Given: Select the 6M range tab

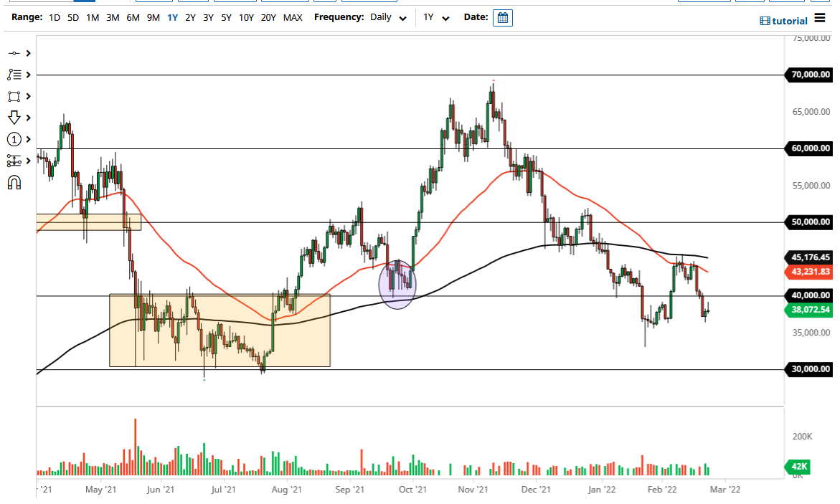Looking at the screenshot, I should coord(132,17).
